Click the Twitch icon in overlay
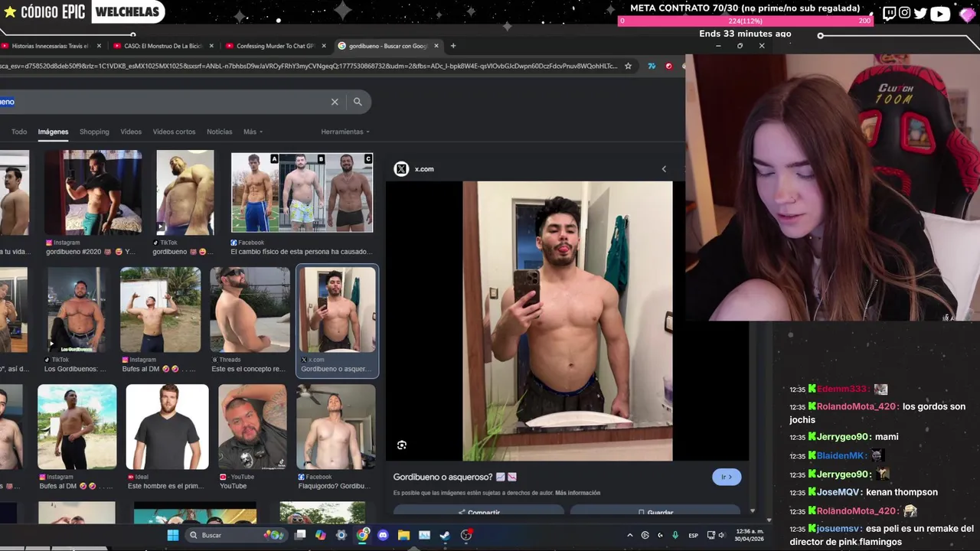 pyautogui.click(x=889, y=13)
